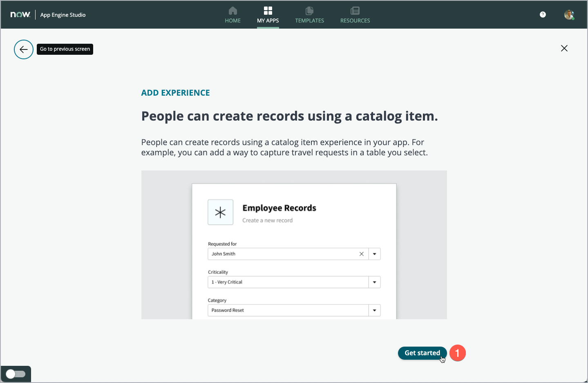Clear John Smith from Requested for
588x383 pixels.
click(362, 254)
